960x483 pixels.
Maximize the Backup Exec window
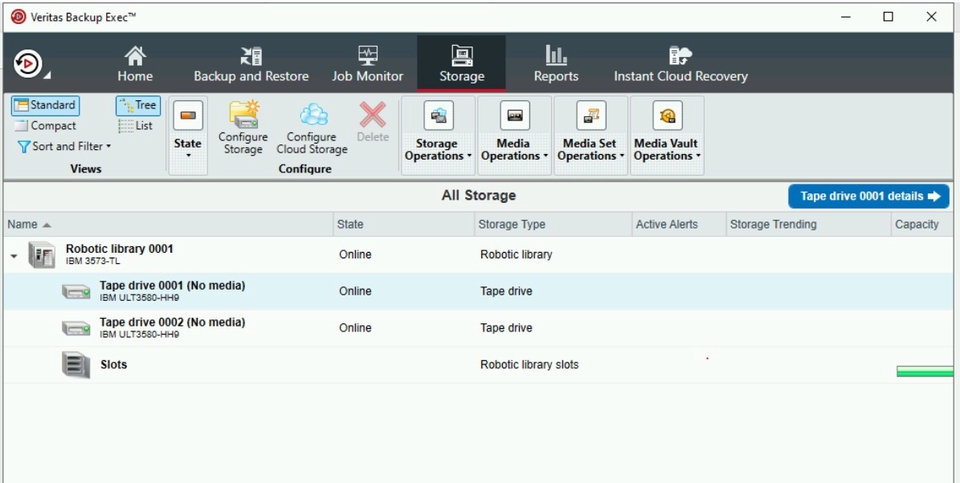point(888,17)
